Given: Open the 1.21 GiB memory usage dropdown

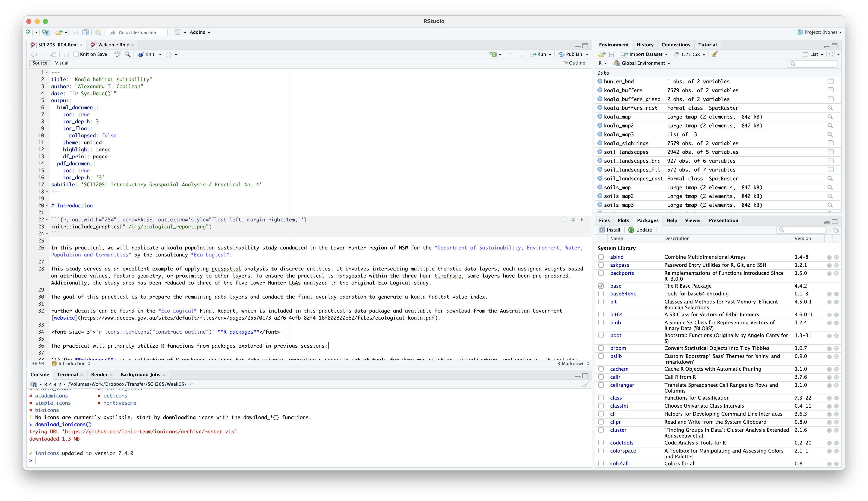Looking at the screenshot, I should pos(690,54).
